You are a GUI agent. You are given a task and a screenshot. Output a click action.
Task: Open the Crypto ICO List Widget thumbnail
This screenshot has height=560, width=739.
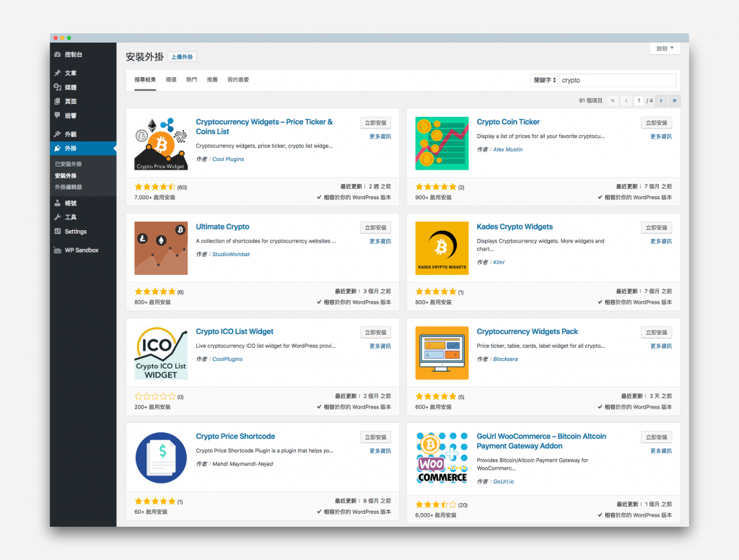(161, 353)
